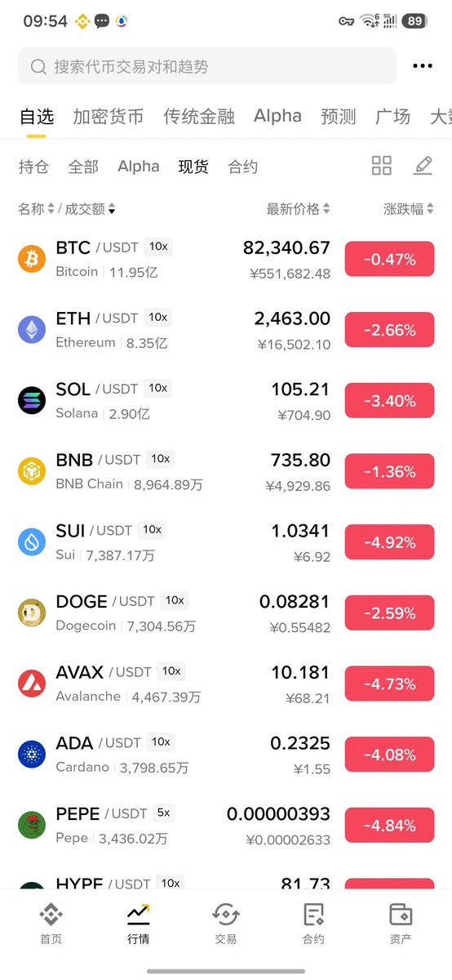Toggle ETH change badge showing -2.66%
The width and height of the screenshot is (452, 980).
(x=389, y=330)
